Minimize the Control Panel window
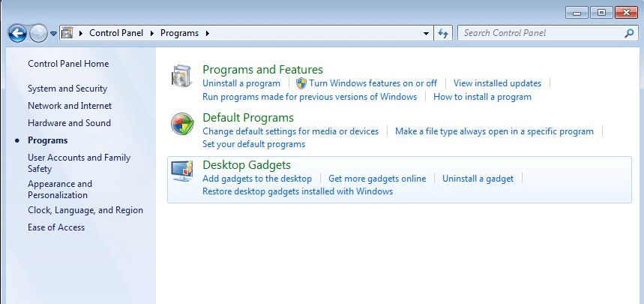Image resolution: width=644 pixels, height=304 pixels. (x=577, y=13)
